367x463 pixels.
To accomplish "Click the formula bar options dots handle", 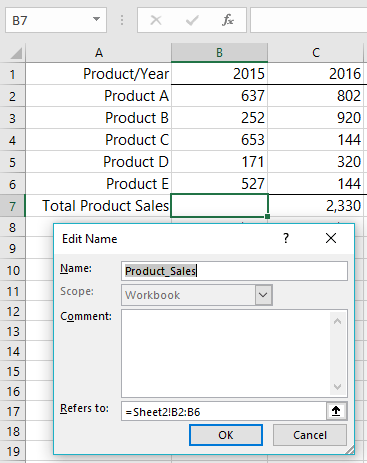I will point(122,20).
